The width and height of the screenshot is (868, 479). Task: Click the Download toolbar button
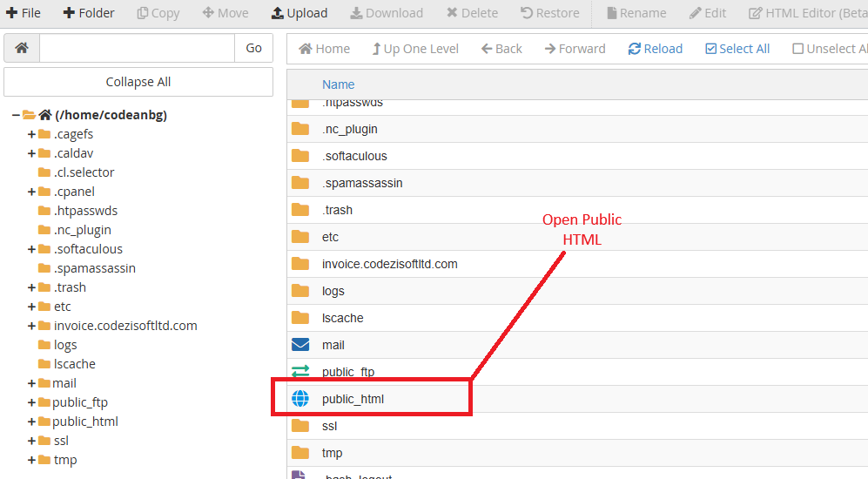(387, 13)
